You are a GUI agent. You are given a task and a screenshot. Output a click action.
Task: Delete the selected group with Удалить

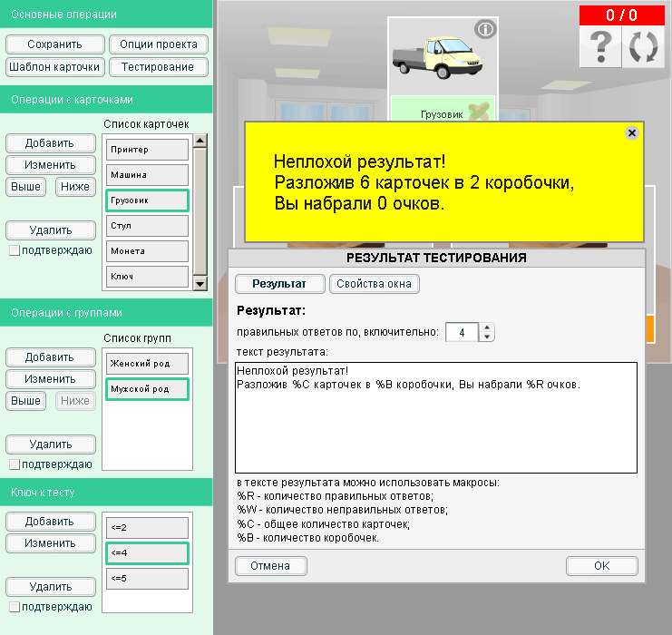point(51,444)
